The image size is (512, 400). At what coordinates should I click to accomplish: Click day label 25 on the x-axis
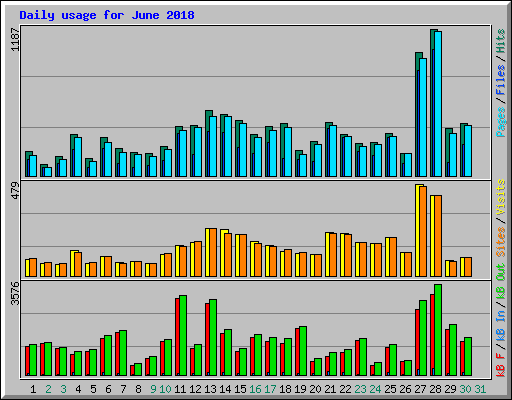[390, 389]
